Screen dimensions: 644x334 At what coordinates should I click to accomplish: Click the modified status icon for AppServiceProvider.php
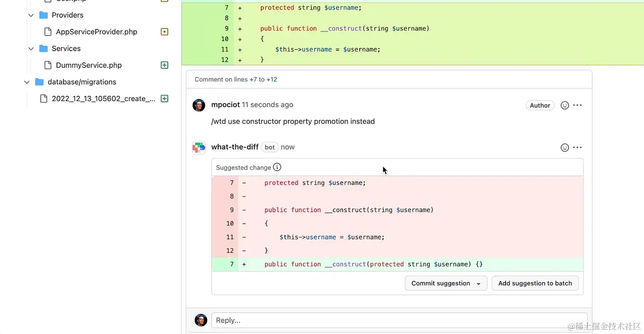[x=164, y=32]
